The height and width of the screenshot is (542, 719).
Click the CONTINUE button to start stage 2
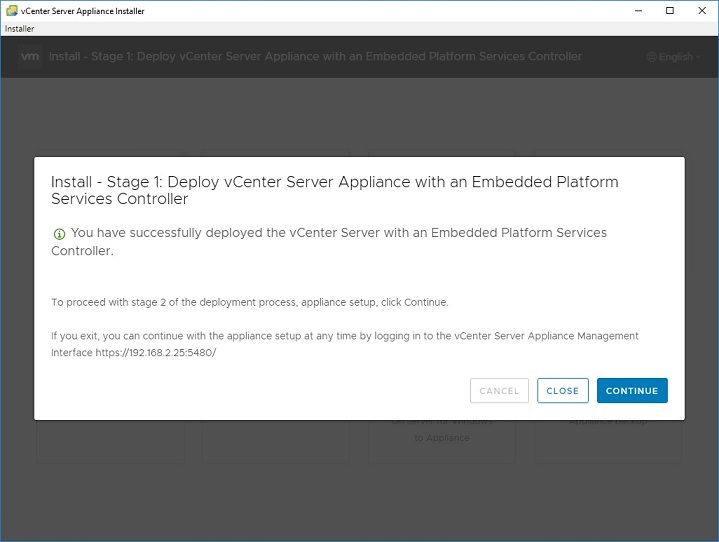(632, 391)
